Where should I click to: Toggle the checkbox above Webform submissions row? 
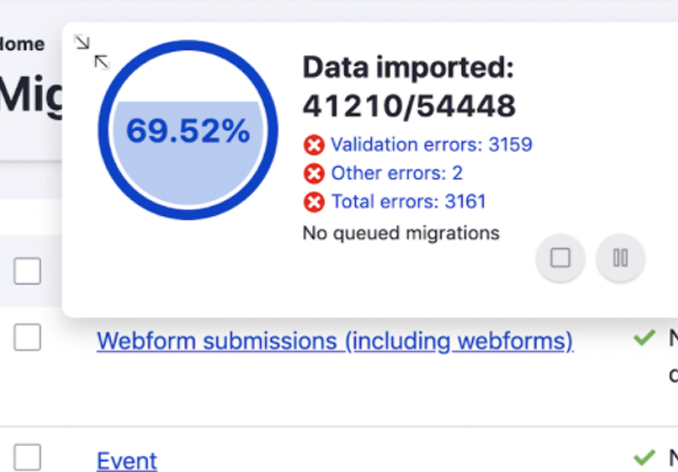(x=27, y=270)
